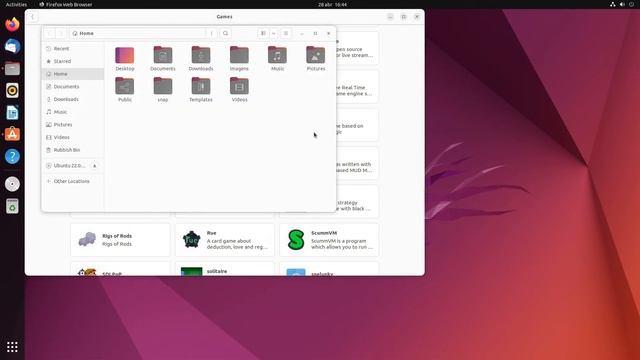The image size is (640, 360).
Task: Select Pictures in Files sidebar
Action: coord(73,124)
